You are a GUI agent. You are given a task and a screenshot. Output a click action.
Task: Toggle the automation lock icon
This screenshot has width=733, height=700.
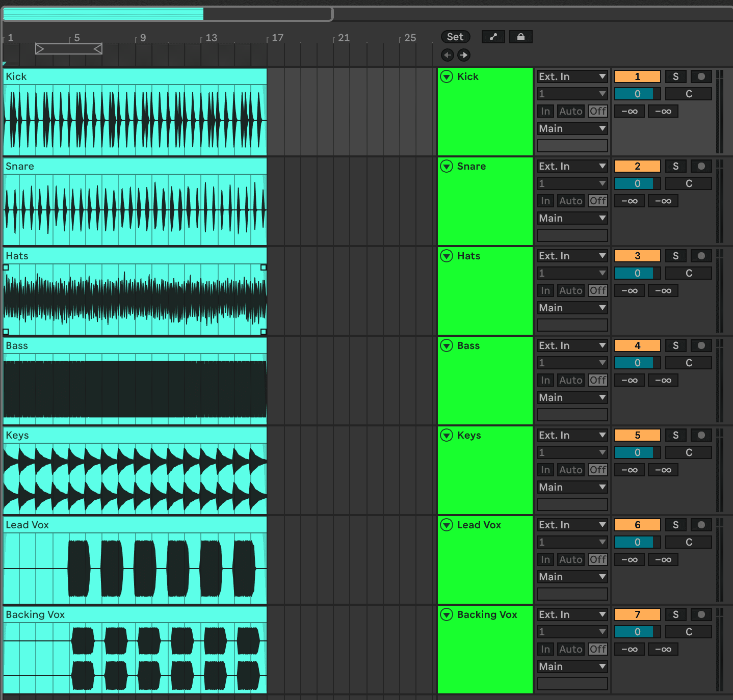point(520,37)
